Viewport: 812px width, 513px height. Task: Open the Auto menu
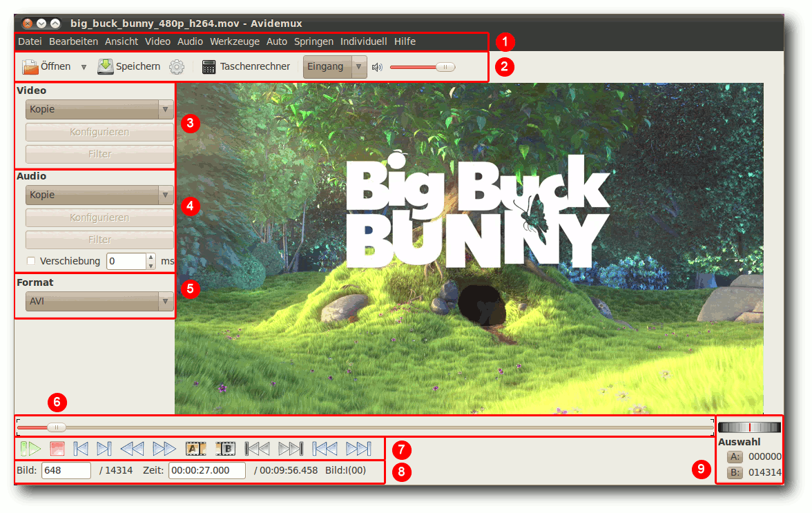(x=276, y=41)
